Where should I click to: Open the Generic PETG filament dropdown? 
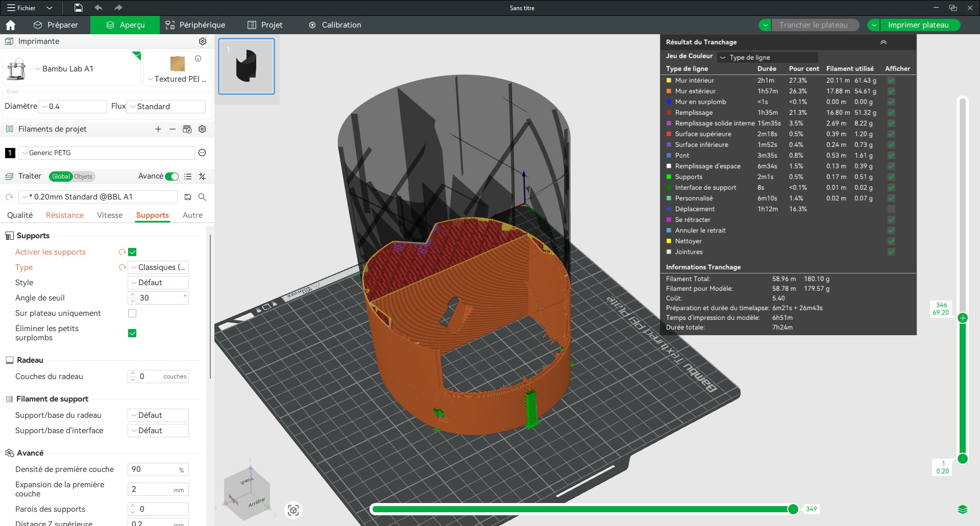pyautogui.click(x=107, y=153)
